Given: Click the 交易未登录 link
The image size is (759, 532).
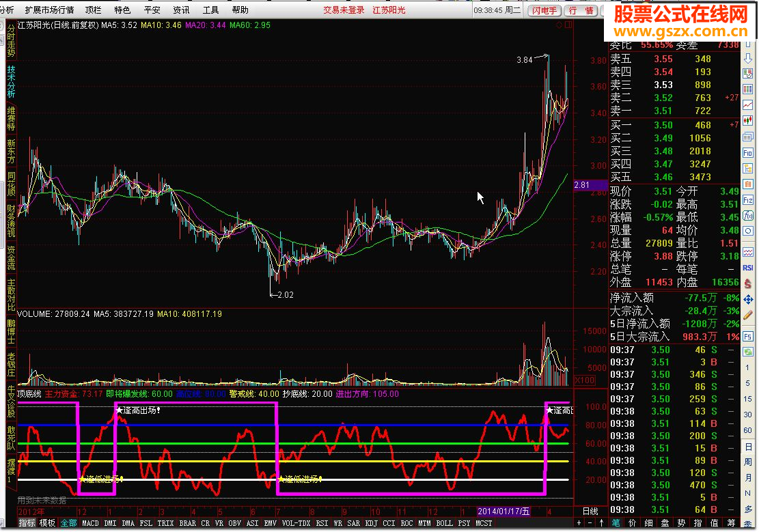Looking at the screenshot, I should pyautogui.click(x=344, y=10).
